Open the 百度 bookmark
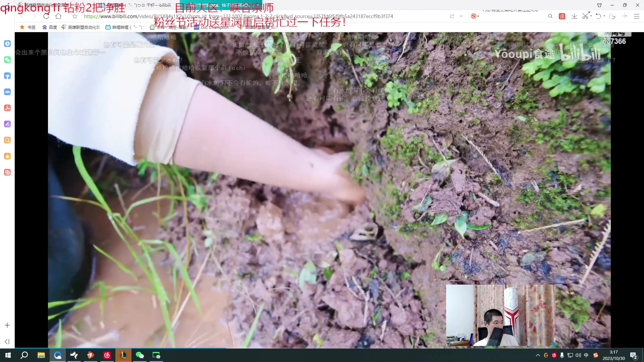644x362 pixels. 50,27
